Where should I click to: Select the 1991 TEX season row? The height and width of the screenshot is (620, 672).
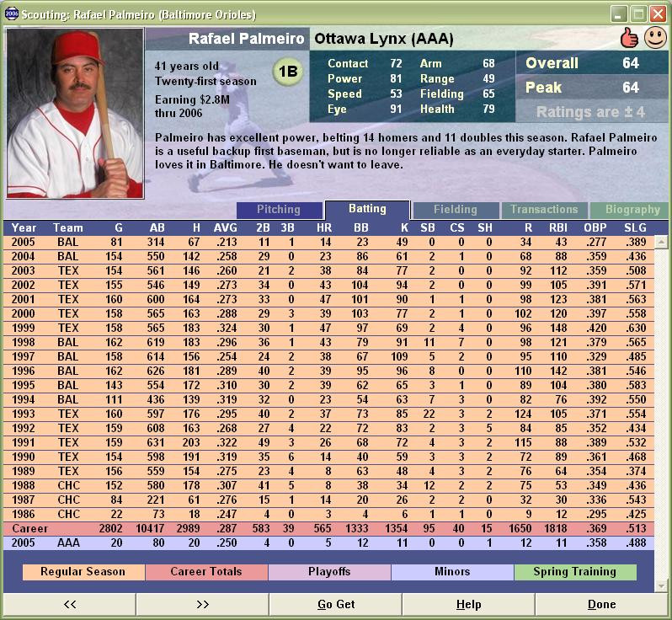(x=328, y=442)
